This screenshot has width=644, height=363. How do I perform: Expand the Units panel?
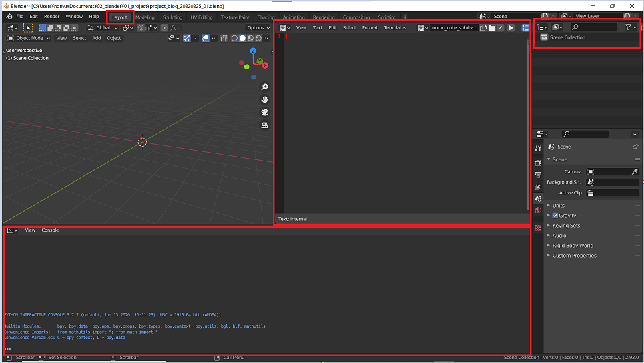(x=558, y=206)
